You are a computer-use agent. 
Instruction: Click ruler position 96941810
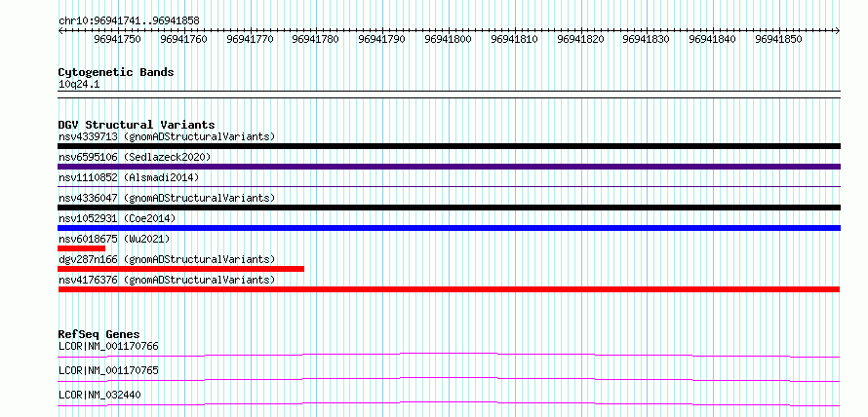coord(514,39)
